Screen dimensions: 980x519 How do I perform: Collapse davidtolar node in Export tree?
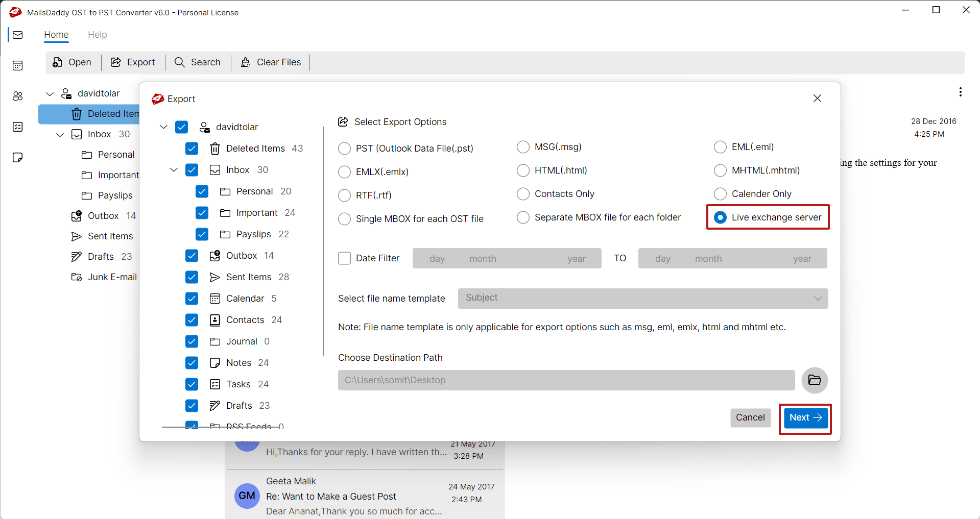164,127
